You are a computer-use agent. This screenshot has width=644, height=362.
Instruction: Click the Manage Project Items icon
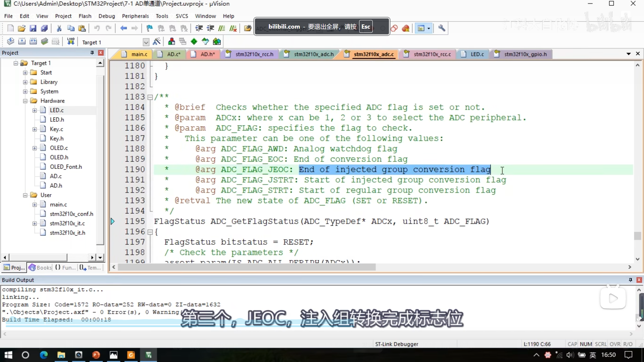[x=171, y=41]
